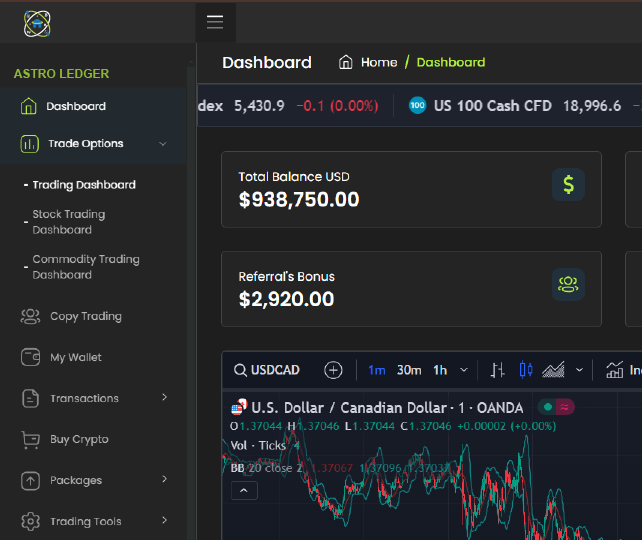Click the Home breadcrumb link
Viewport: 642px width, 540px height.
[x=368, y=62]
